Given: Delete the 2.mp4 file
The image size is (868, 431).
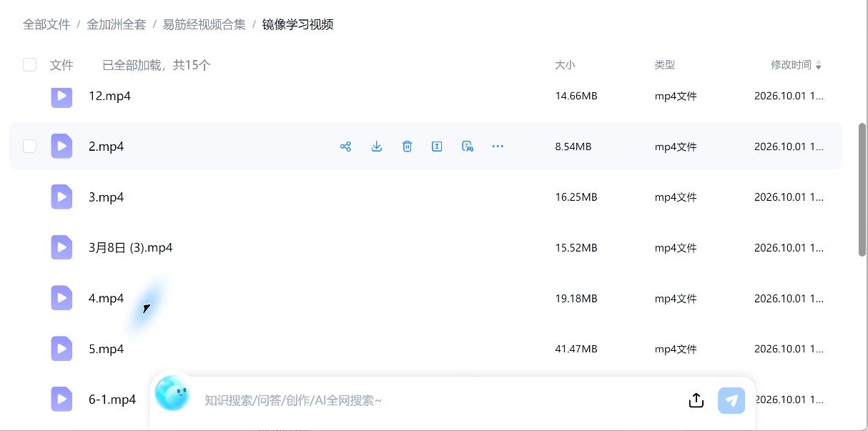Looking at the screenshot, I should (x=407, y=147).
